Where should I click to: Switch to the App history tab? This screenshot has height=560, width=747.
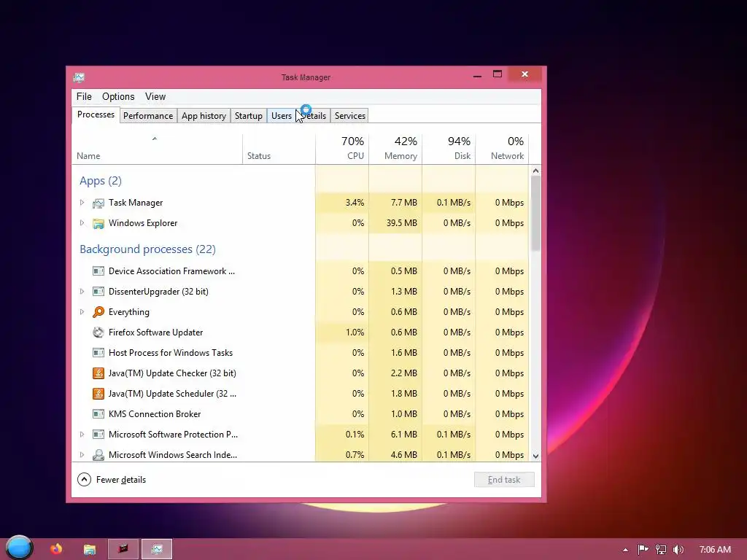204,116
